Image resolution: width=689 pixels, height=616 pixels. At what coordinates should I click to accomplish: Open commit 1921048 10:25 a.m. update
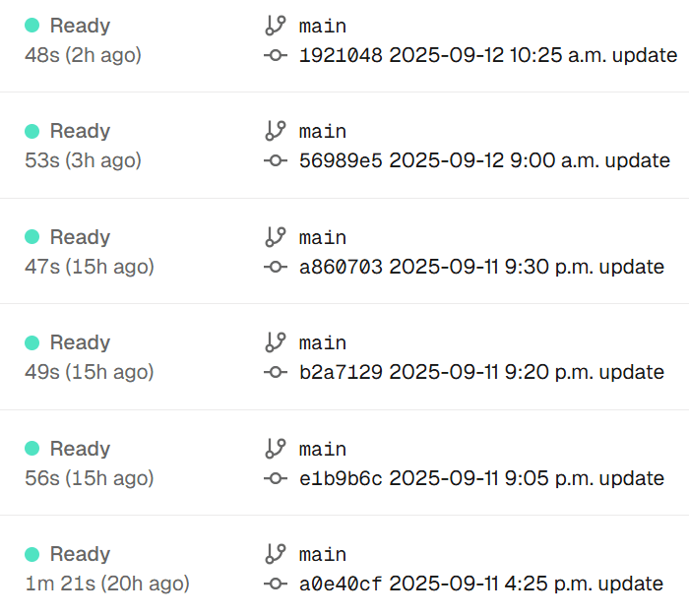[x=488, y=55]
